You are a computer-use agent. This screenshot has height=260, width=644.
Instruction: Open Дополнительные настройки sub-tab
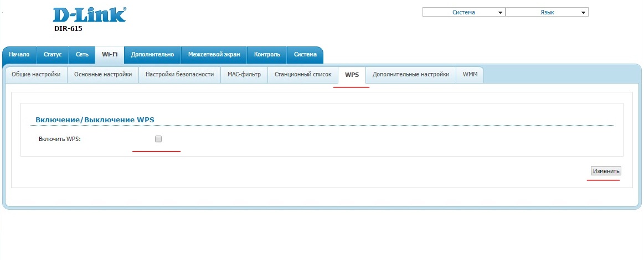411,75
